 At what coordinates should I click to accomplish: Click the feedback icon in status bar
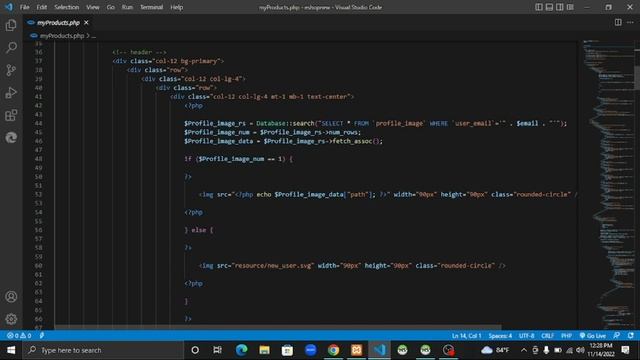click(616, 336)
